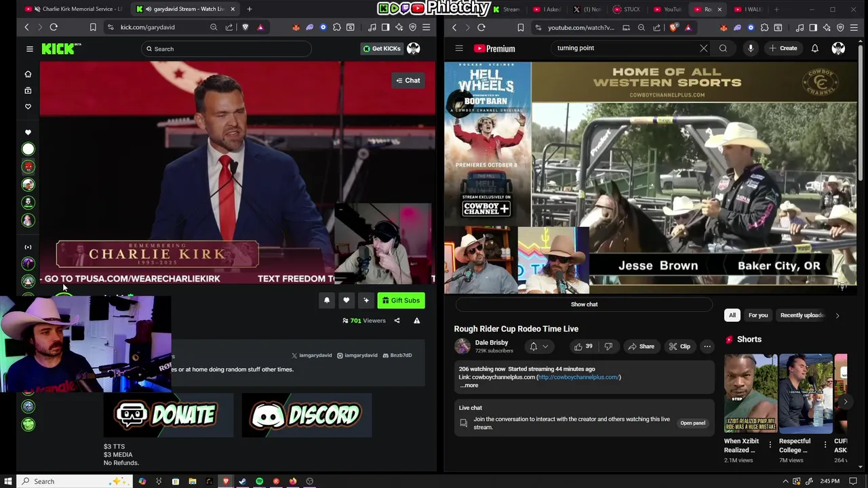Open the When Xzibit Realized short thumbnail
The image size is (868, 488).
(x=751, y=393)
